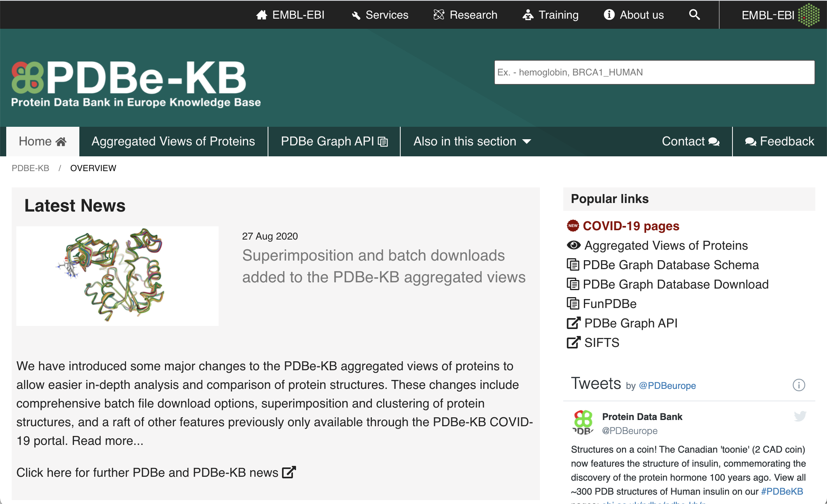Viewport: 827px width, 504px height.
Task: Click the PDBE-KB breadcrumb link
Action: (30, 168)
